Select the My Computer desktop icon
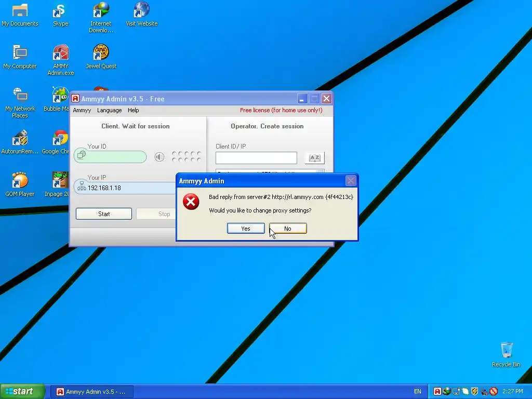532x399 pixels. pos(20,57)
